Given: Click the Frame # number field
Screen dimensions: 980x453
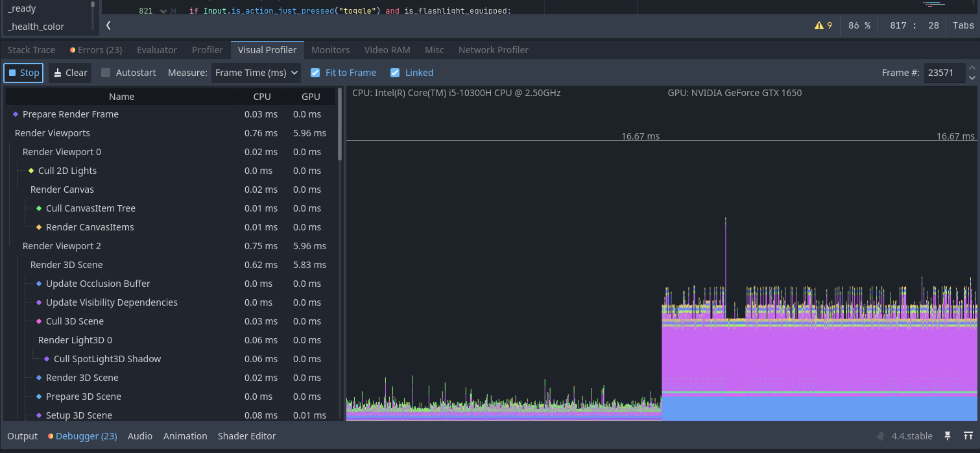Looking at the screenshot, I should coord(944,73).
